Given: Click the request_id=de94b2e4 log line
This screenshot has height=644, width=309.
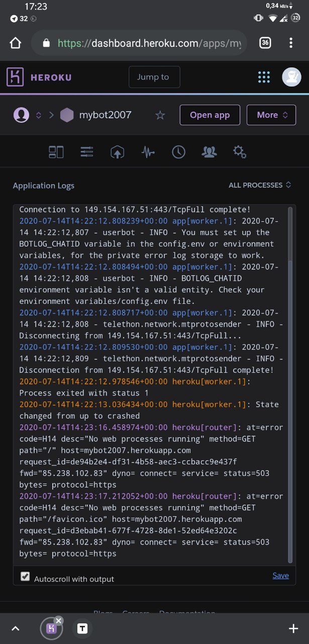Looking at the screenshot, I should pos(128,462).
